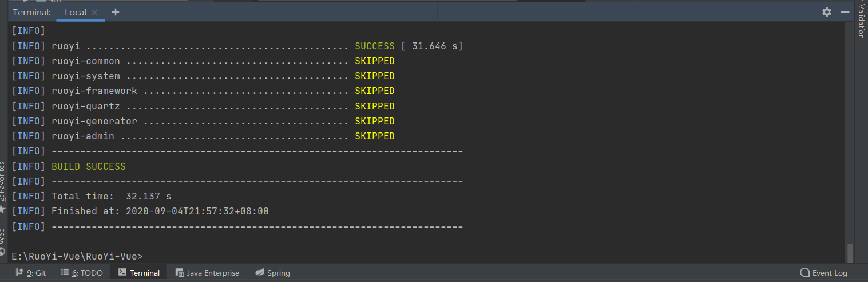The image size is (868, 282).
Task: Expand the Validation side panel
Action: [861, 20]
